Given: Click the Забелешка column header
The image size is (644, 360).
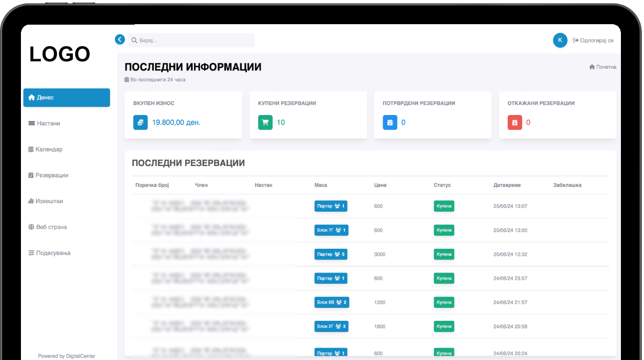Looking at the screenshot, I should pos(567,185).
